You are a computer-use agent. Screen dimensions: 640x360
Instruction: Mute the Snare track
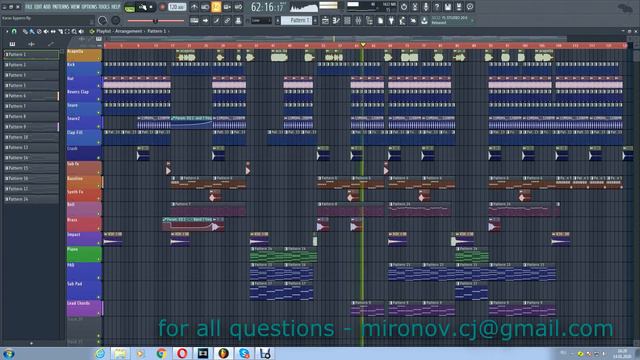pyautogui.click(x=98, y=113)
